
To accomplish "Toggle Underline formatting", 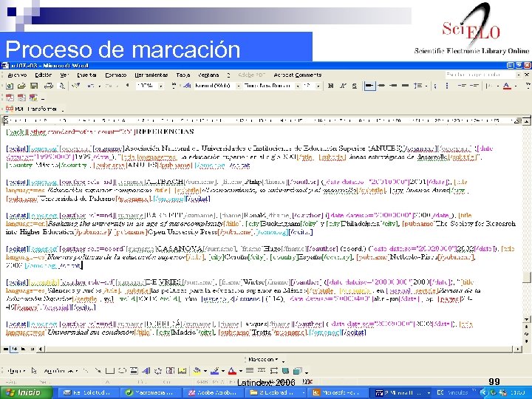I will 355,86.
